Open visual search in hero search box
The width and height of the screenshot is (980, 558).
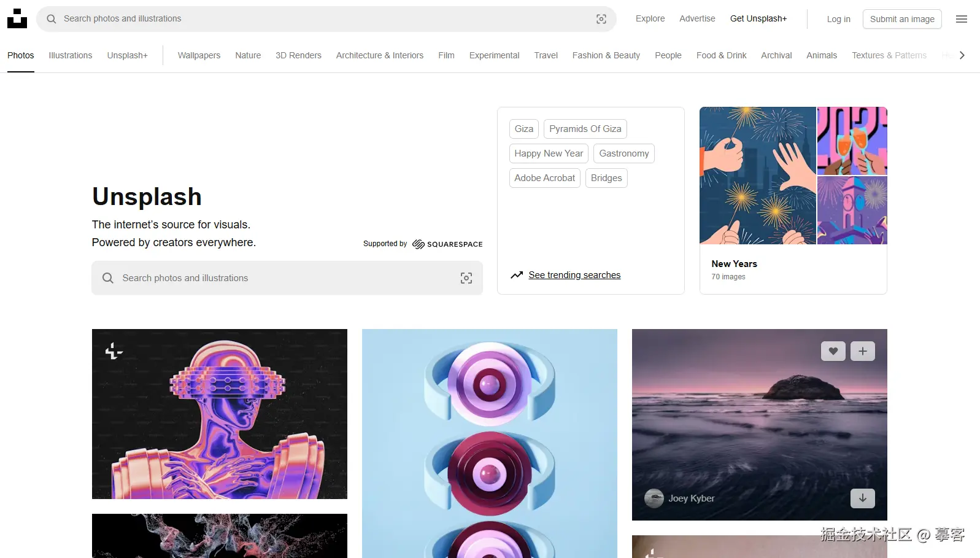(466, 278)
